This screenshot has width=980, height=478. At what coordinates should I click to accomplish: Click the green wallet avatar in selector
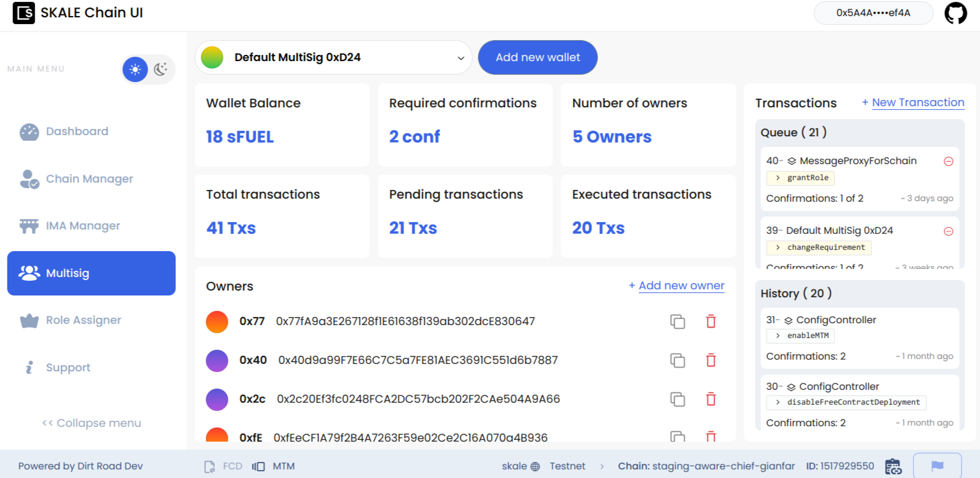[212, 57]
